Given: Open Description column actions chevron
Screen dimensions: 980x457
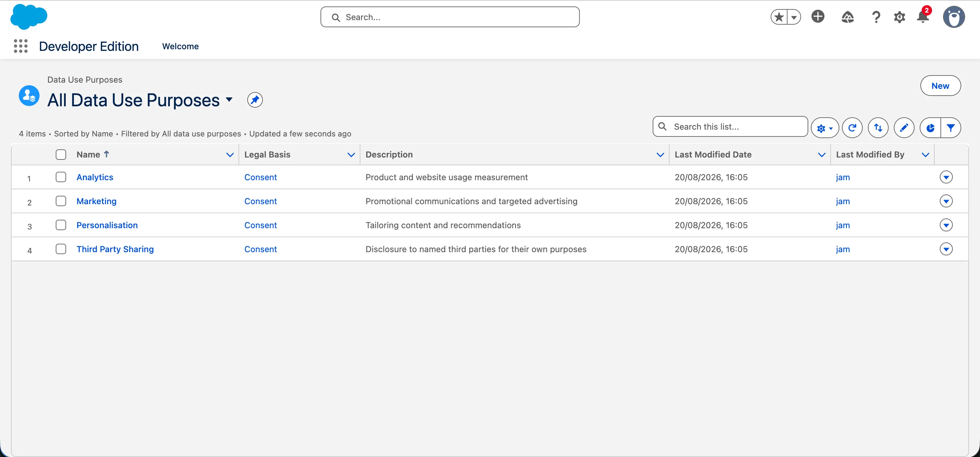Looking at the screenshot, I should pyautogui.click(x=660, y=155).
